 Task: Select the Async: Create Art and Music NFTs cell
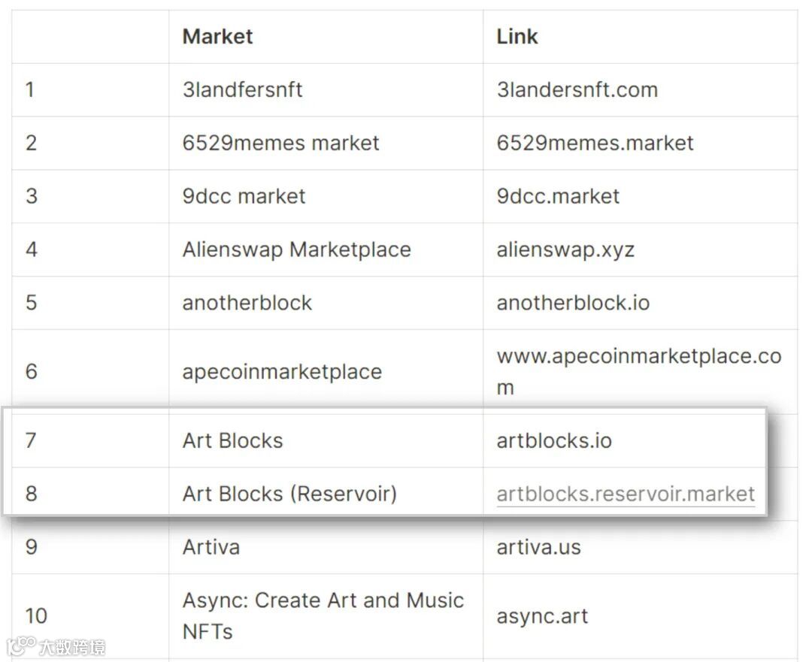tap(323, 616)
